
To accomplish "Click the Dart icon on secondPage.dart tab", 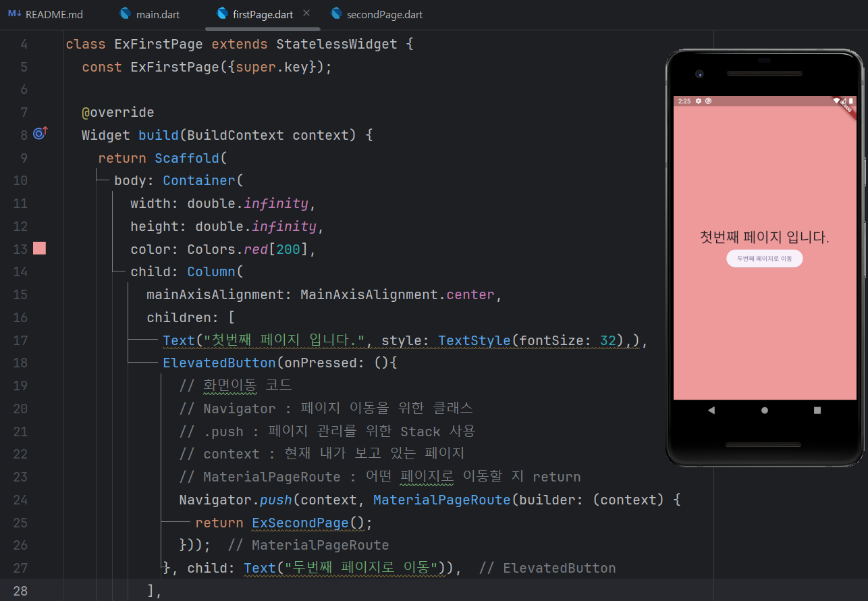I will 336,14.
